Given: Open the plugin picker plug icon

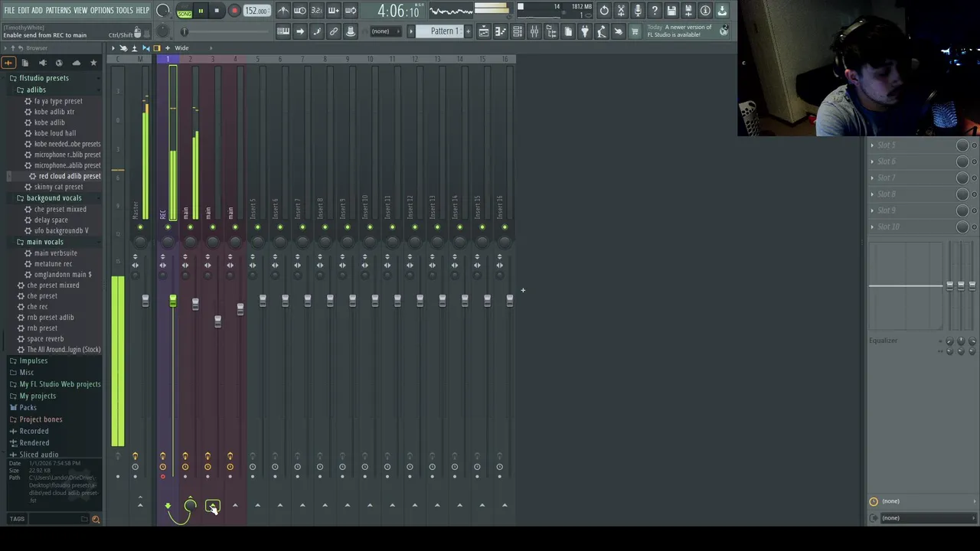Looking at the screenshot, I should 585,31.
